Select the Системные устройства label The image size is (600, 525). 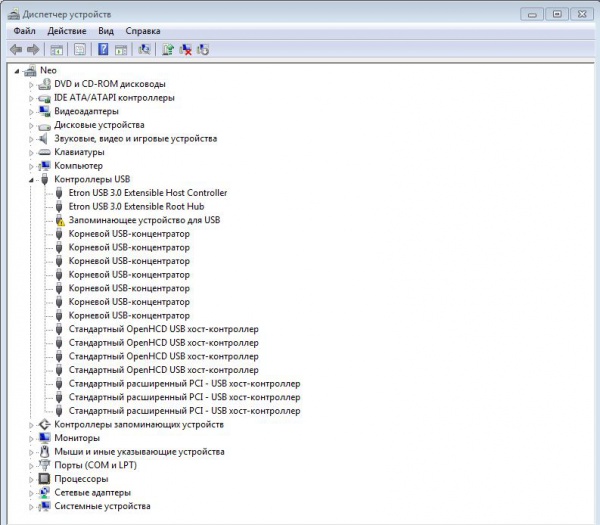[102, 506]
